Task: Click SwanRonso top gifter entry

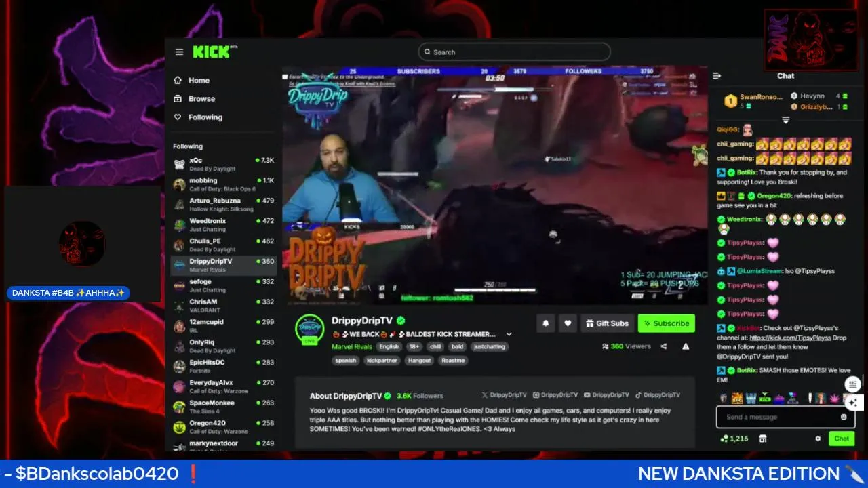Action: pyautogui.click(x=753, y=101)
